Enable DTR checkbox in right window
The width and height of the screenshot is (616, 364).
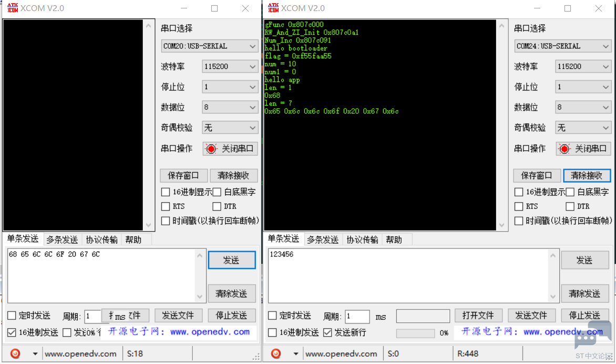(x=570, y=206)
